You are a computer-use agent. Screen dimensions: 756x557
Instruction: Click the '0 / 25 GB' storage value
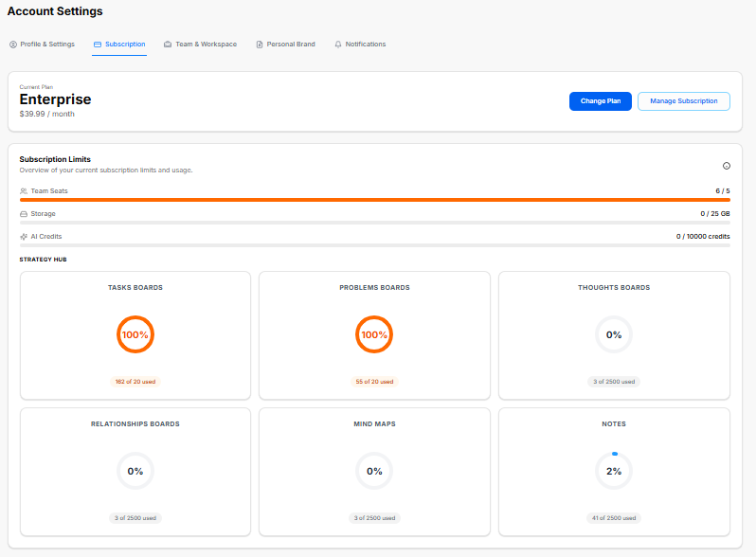(715, 214)
